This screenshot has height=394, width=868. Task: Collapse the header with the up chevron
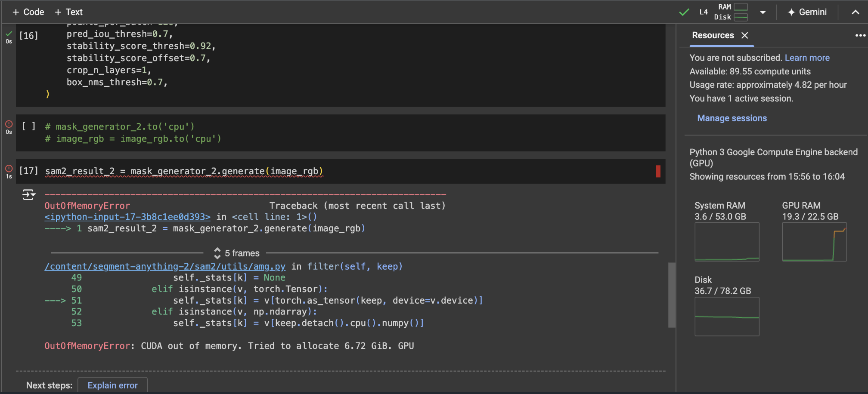click(855, 12)
